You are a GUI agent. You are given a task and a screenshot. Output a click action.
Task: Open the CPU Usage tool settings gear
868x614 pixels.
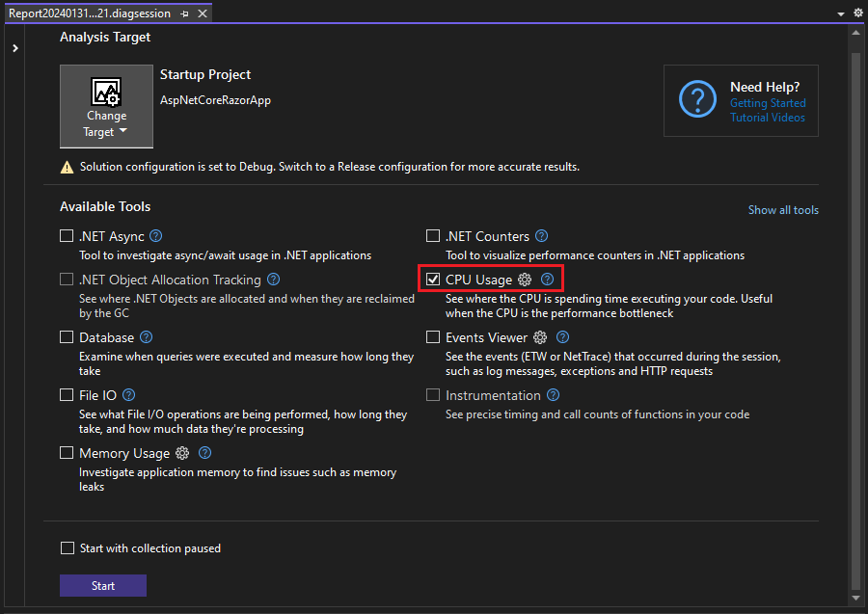coord(525,279)
